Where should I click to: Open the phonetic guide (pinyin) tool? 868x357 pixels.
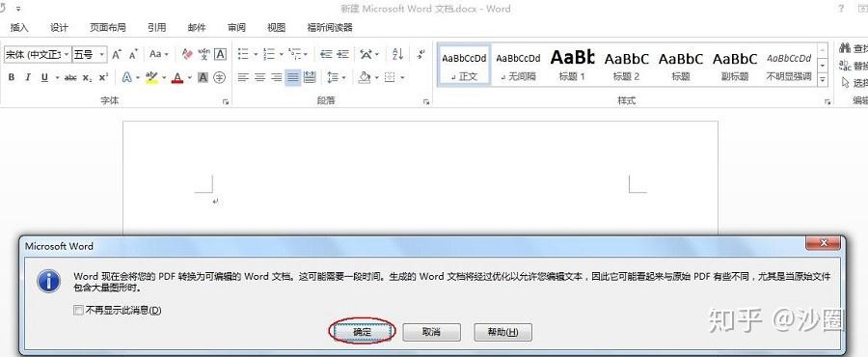point(203,54)
